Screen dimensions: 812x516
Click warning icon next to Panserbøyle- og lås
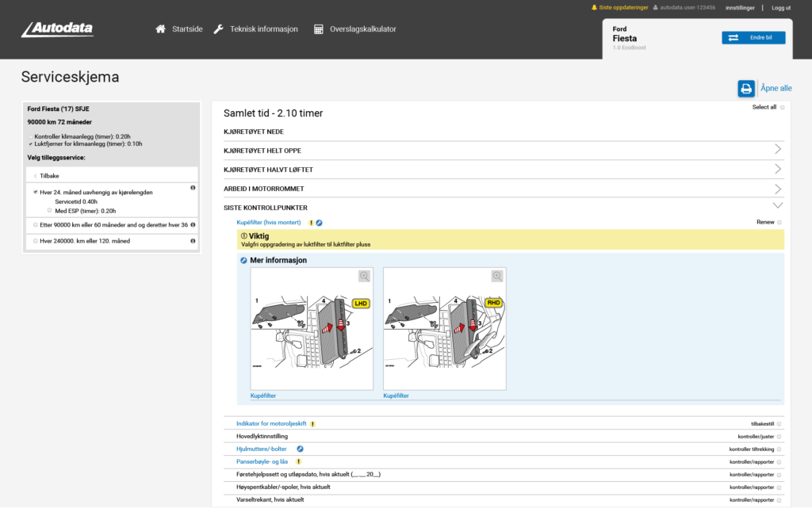coord(299,461)
